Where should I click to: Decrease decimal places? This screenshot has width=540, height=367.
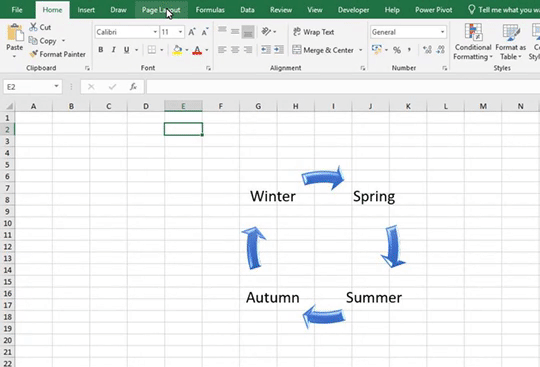pyautogui.click(x=440, y=50)
